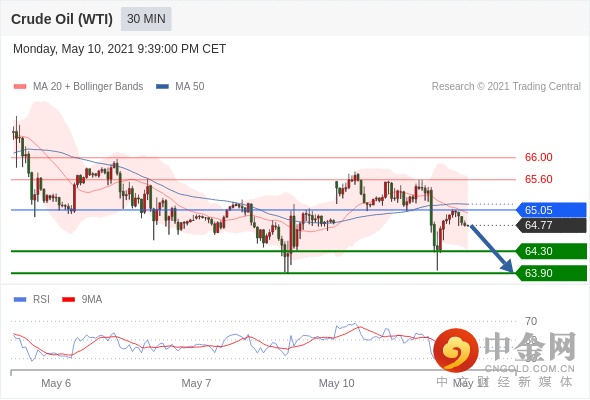590x400 pixels.
Task: Click the May 10 axis label
Action: pyautogui.click(x=336, y=383)
